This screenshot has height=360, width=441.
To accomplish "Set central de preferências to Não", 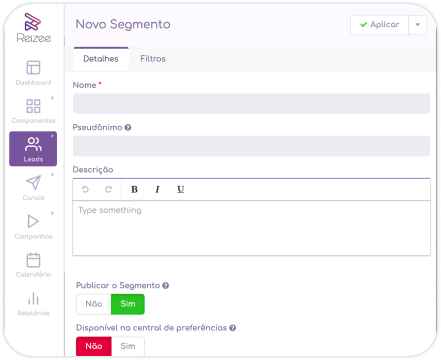I will tap(94, 346).
